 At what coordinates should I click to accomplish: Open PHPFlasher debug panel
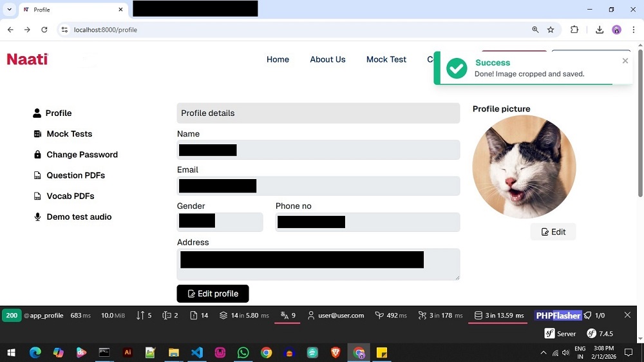coord(558,316)
